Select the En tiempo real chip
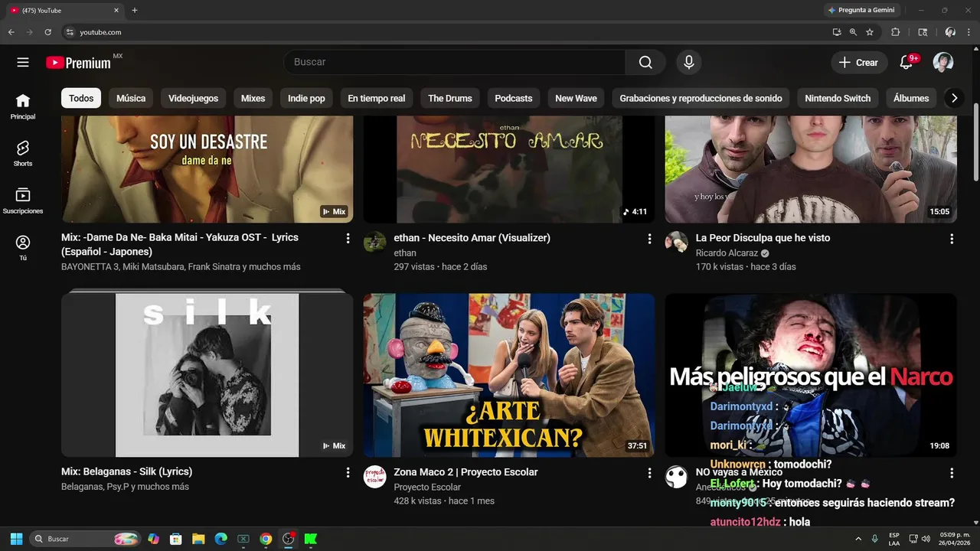 coord(377,98)
